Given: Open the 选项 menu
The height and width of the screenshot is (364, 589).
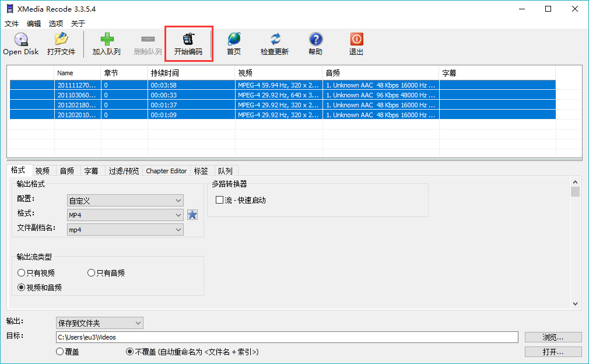Looking at the screenshot, I should coord(56,24).
